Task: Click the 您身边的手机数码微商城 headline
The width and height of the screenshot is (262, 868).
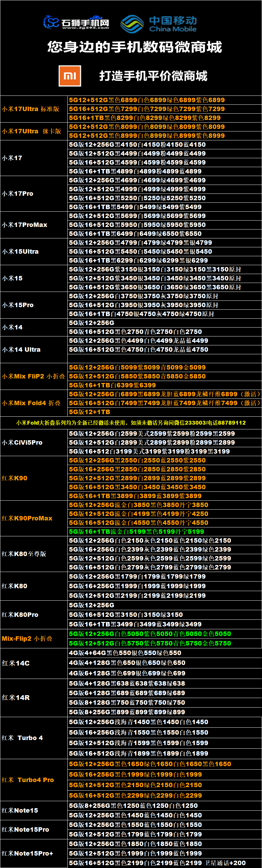Action: coord(135,47)
